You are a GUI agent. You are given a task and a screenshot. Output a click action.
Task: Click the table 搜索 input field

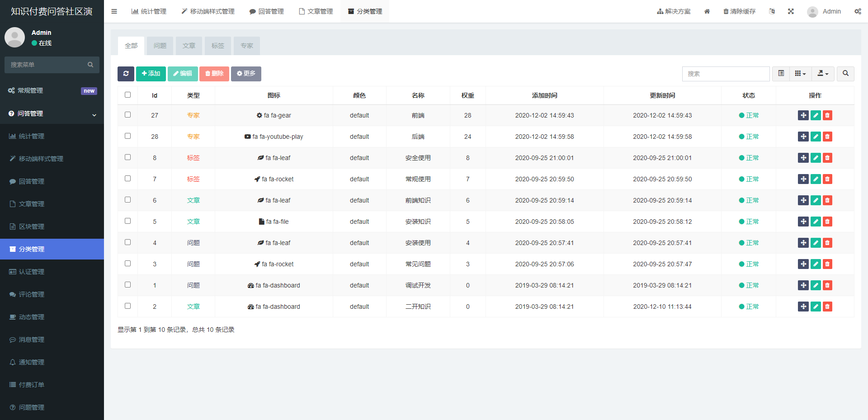pos(726,74)
